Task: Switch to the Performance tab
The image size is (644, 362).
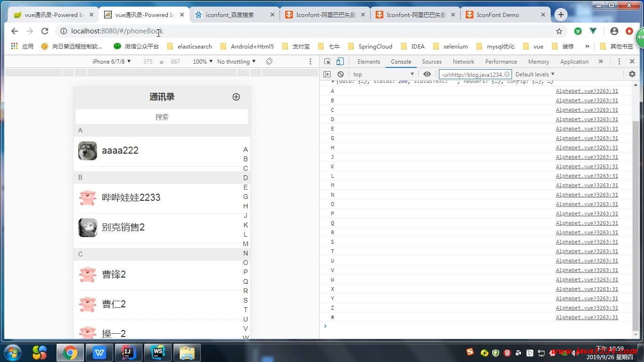Action: click(x=501, y=61)
